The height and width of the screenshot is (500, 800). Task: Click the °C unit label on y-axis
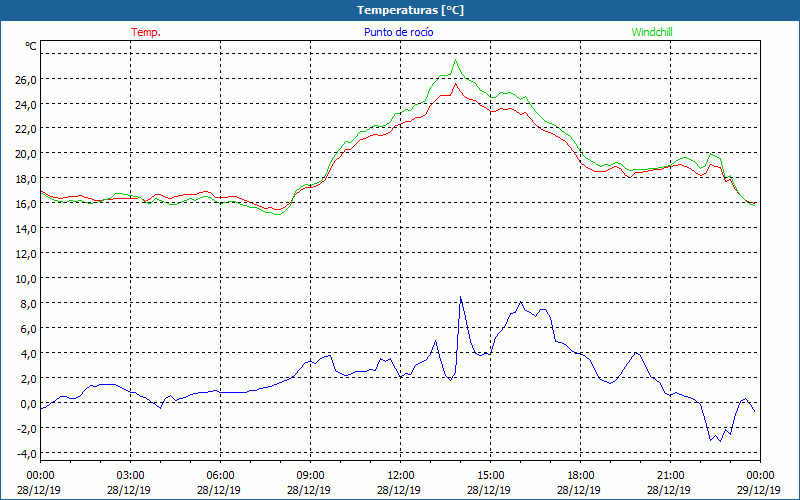coord(31,46)
